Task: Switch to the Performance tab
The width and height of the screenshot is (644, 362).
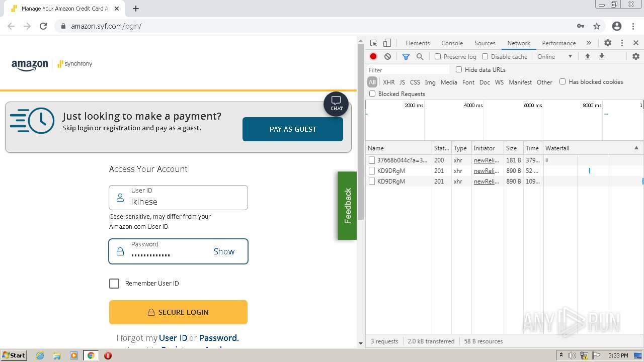Action: [558, 43]
